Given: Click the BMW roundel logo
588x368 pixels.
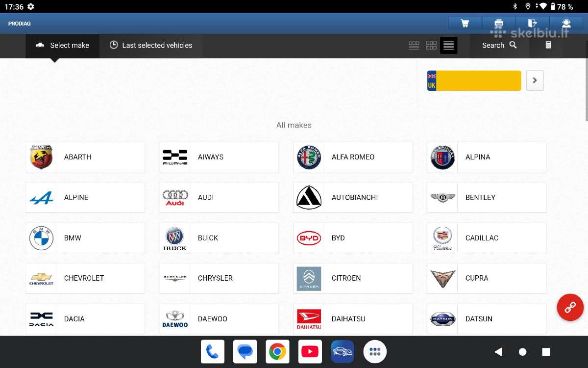Looking at the screenshot, I should [x=41, y=238].
